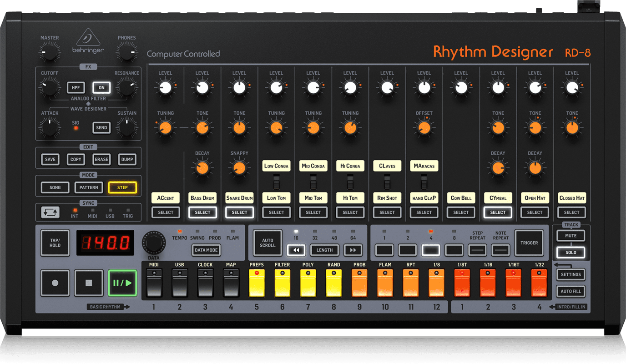
Task: Click the LENGTH button
Action: 324,250
